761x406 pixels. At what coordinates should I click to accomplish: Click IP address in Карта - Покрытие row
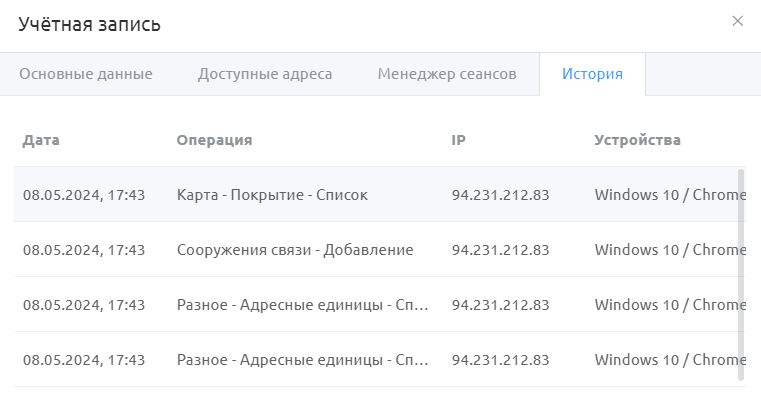coord(500,195)
